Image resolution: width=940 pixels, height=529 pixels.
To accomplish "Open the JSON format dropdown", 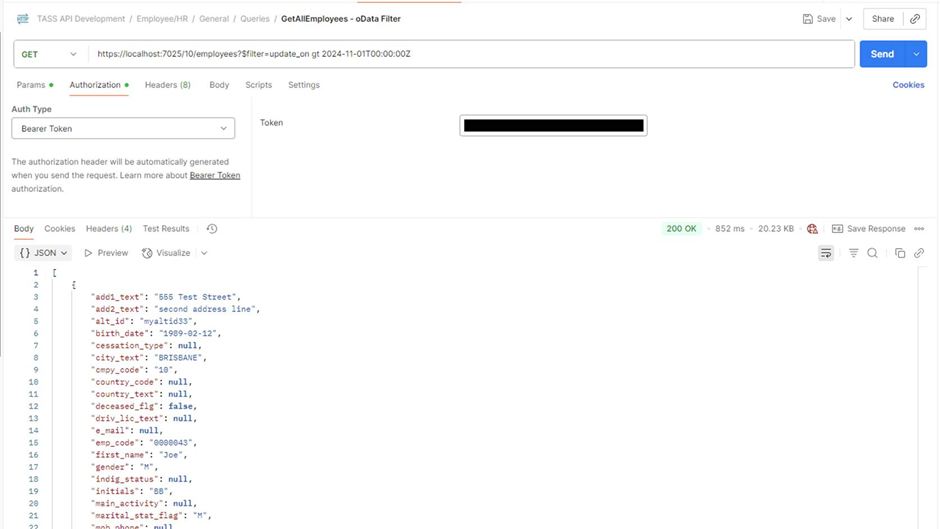I will click(44, 253).
